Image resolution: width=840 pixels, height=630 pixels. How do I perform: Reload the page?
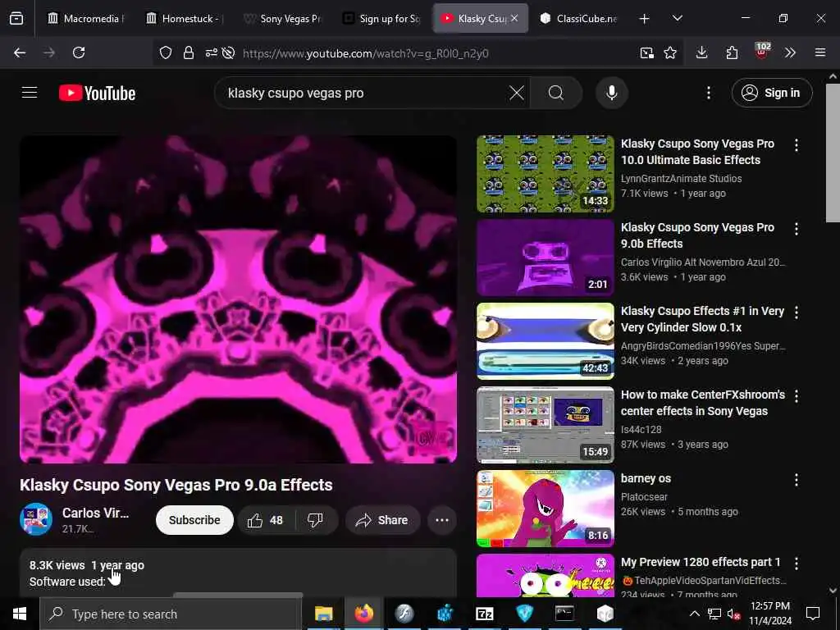click(x=79, y=52)
